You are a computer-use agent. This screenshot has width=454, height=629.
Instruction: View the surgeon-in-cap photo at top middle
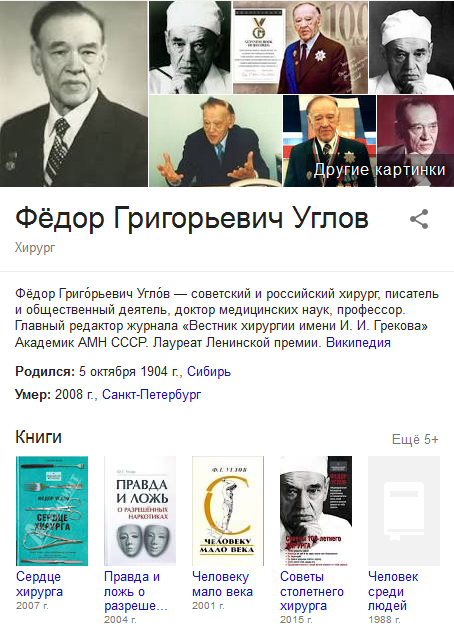tap(190, 47)
